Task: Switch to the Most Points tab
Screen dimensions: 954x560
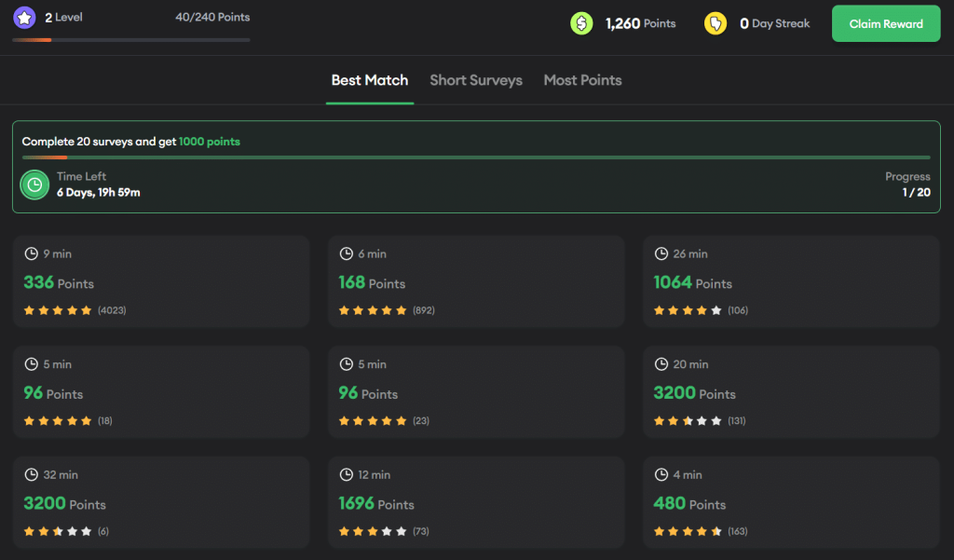Action: pyautogui.click(x=582, y=80)
